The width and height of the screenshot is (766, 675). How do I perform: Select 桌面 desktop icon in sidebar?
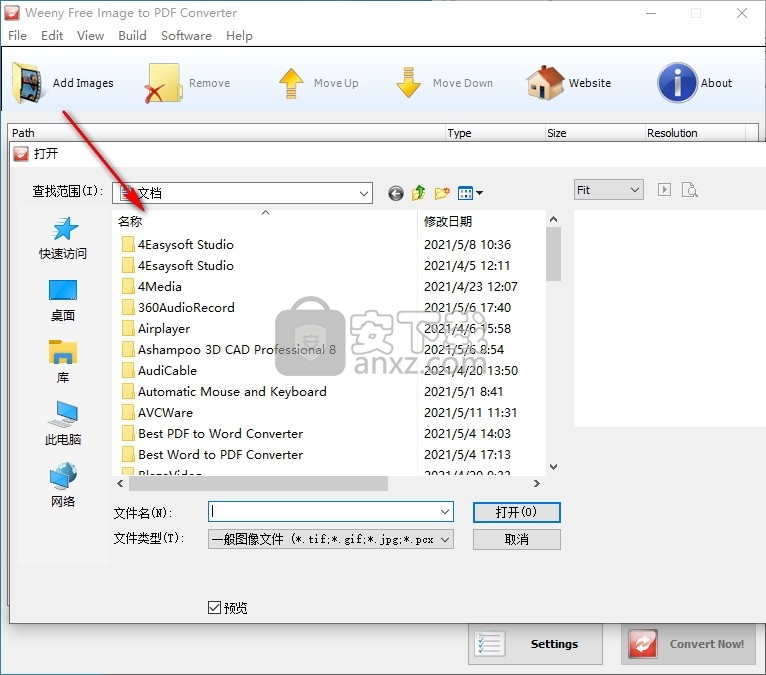coord(63,290)
